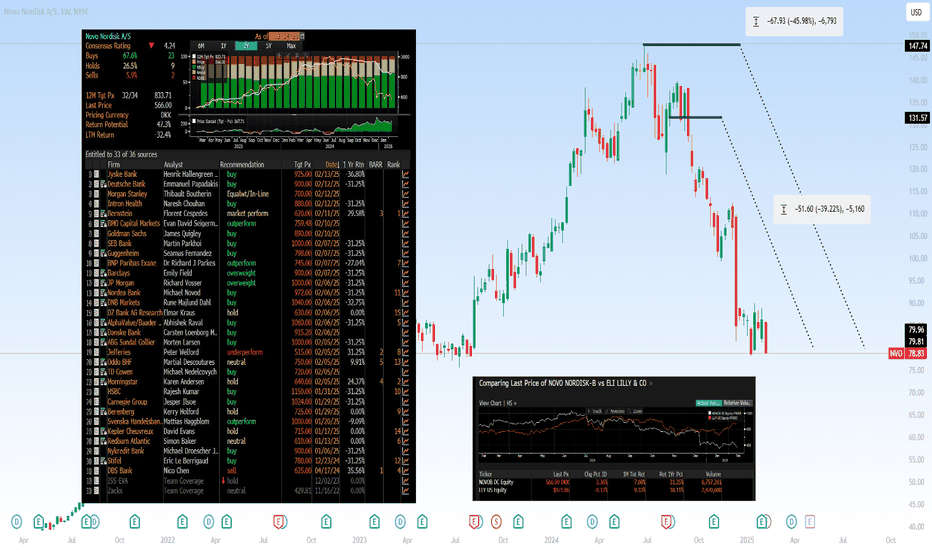The image size is (932, 550).
Task: Click the LLY US Equity ticker row
Action: tap(615, 490)
